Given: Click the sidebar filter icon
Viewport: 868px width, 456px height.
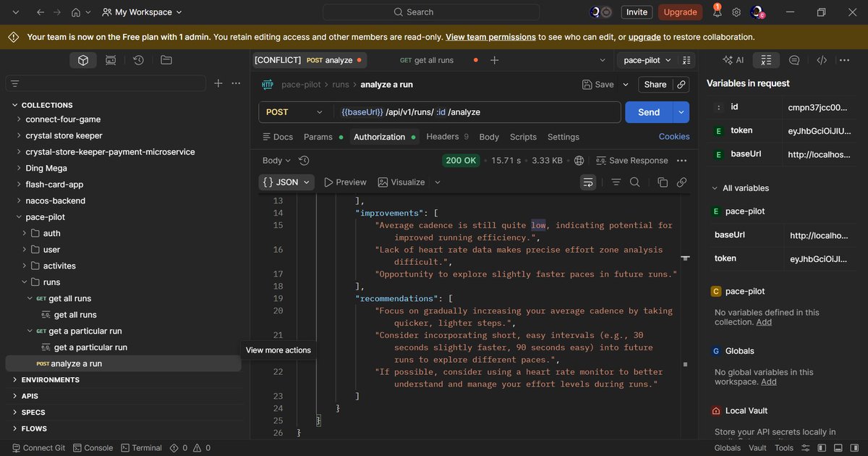Looking at the screenshot, I should pyautogui.click(x=15, y=84).
